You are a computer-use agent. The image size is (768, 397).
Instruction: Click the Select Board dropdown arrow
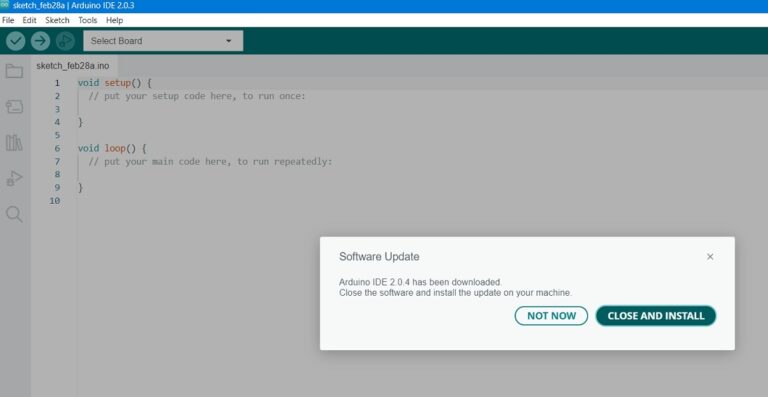pyautogui.click(x=228, y=41)
